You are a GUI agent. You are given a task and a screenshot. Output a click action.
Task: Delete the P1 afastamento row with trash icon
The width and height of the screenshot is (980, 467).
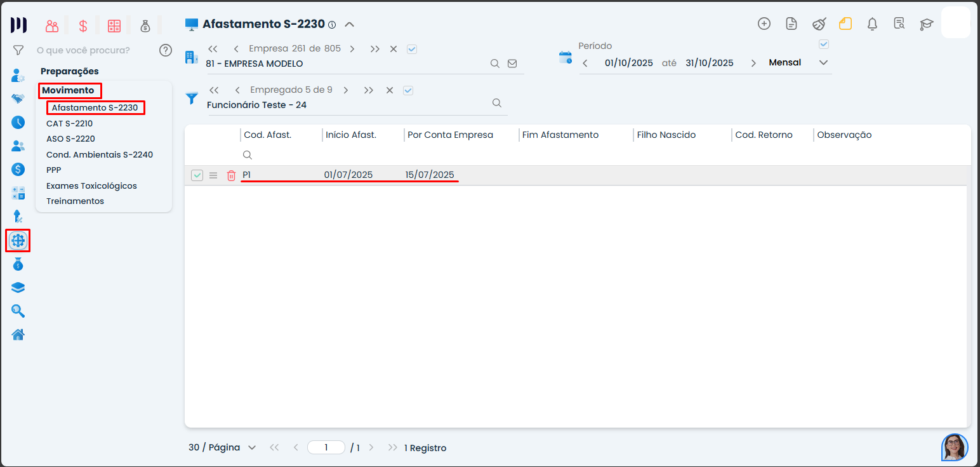231,175
